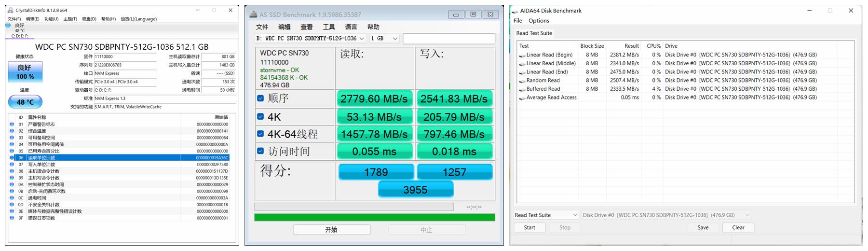Screen dimensions: 868x251
Task: Click the blue health orb above C: D: E: F:
Action: 8,25
